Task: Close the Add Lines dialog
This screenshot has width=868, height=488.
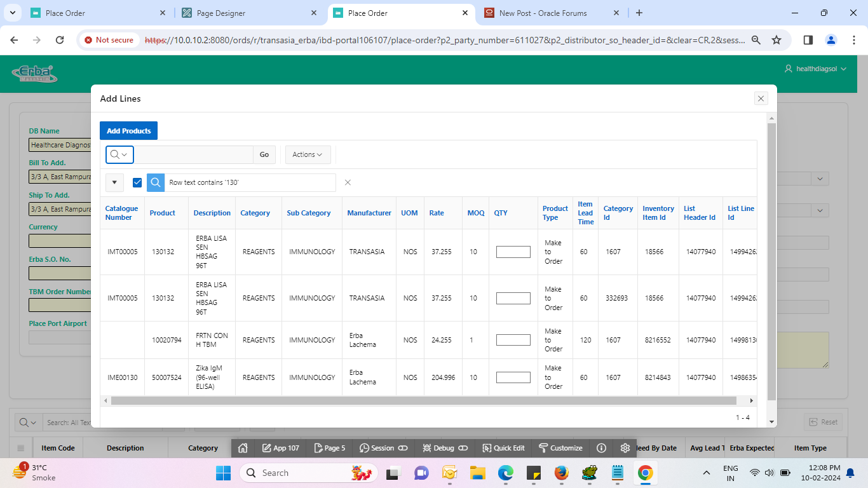Action: pos(761,98)
